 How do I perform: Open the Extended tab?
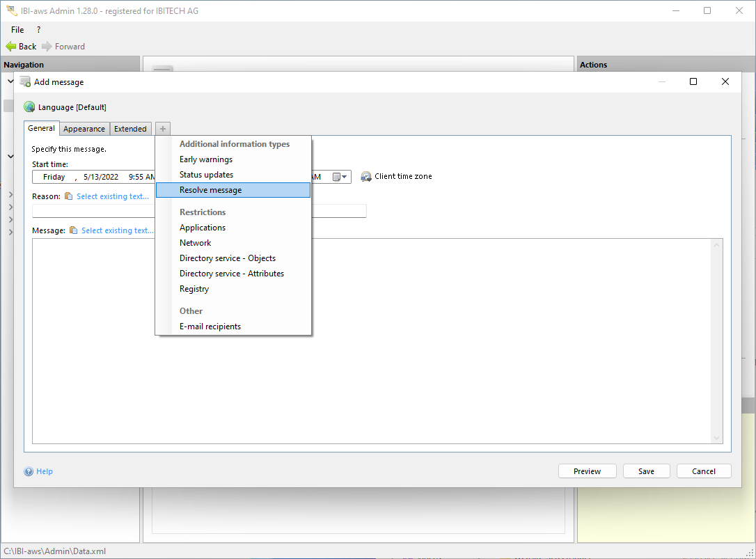pos(130,129)
